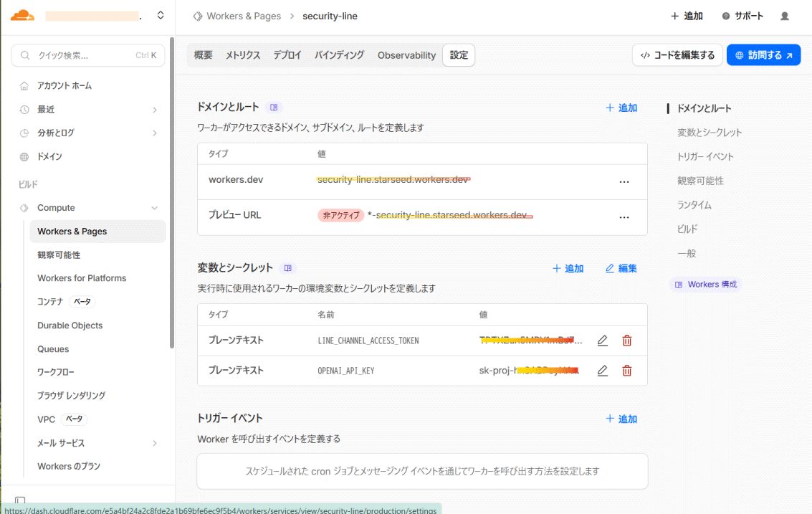Click the 訪問する button
The image size is (812, 514).
(x=763, y=55)
